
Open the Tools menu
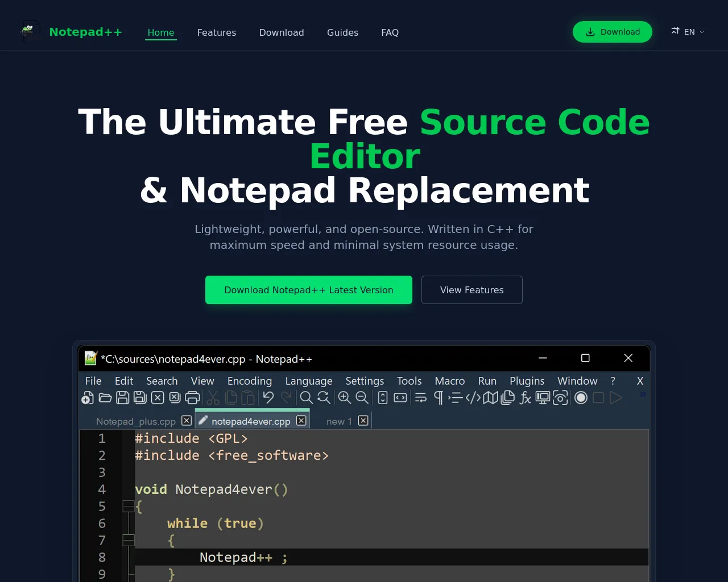[409, 381]
